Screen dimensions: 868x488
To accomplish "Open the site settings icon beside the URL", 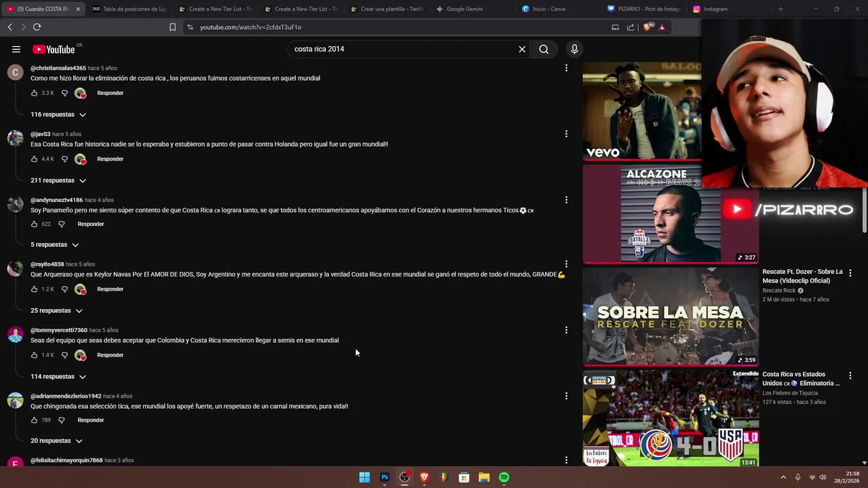I will click(x=190, y=27).
